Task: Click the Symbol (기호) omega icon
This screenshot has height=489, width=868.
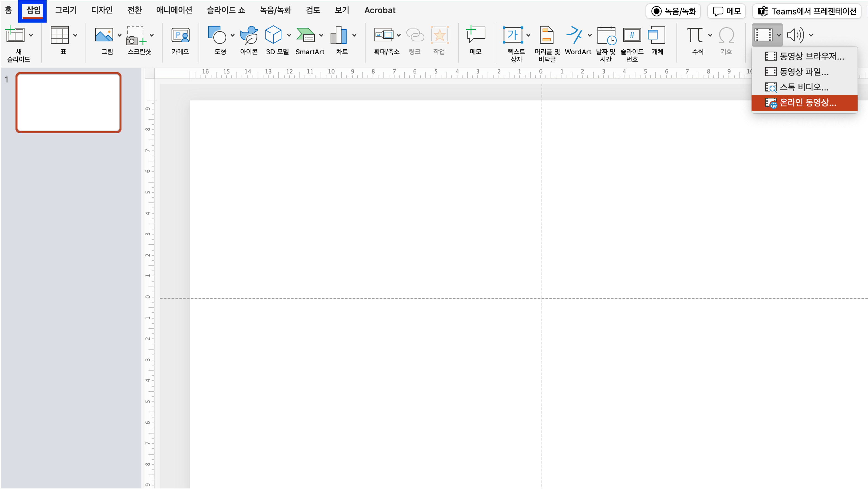Action: pyautogui.click(x=726, y=35)
